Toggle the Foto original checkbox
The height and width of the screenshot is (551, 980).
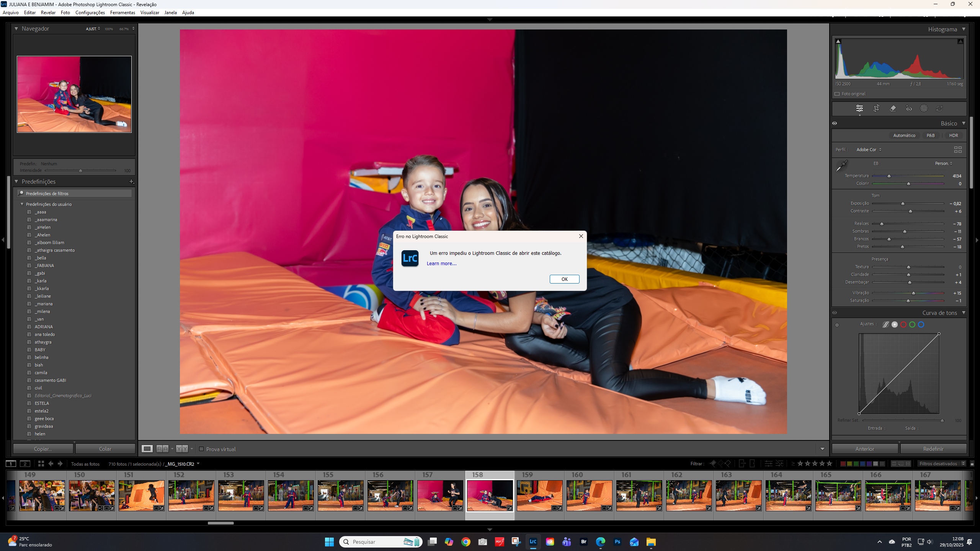[x=837, y=94]
